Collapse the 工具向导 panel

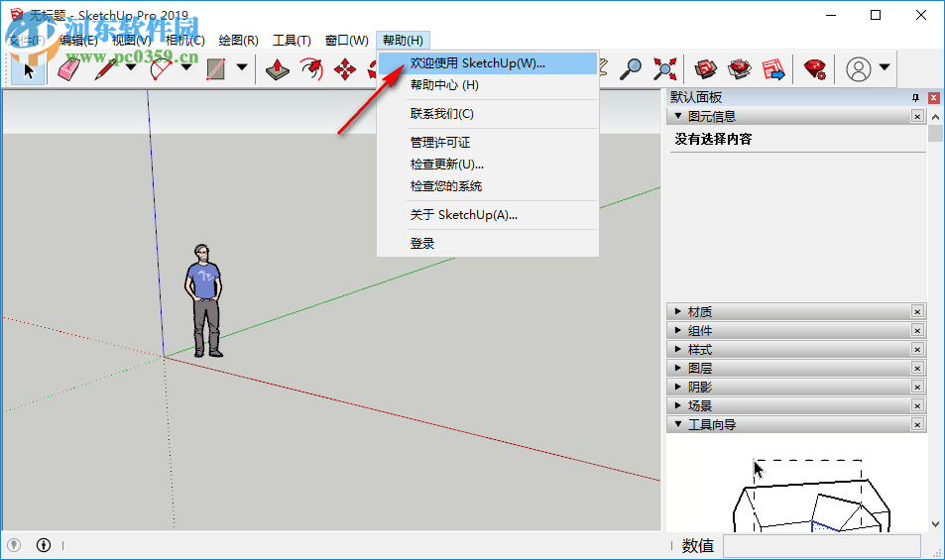pos(678,424)
